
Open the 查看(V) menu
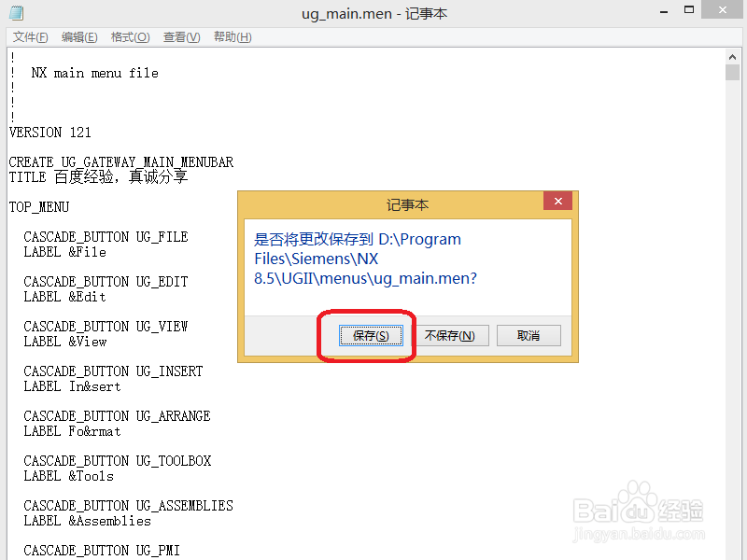181,37
